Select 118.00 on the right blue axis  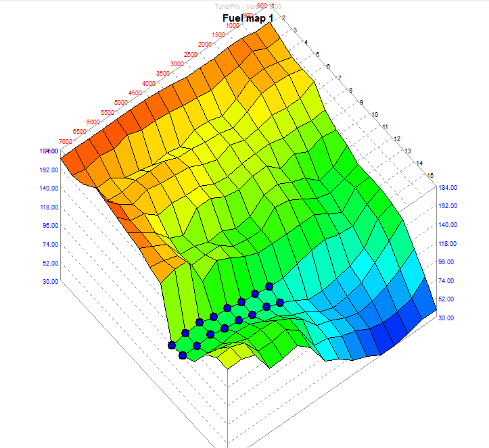tap(448, 244)
